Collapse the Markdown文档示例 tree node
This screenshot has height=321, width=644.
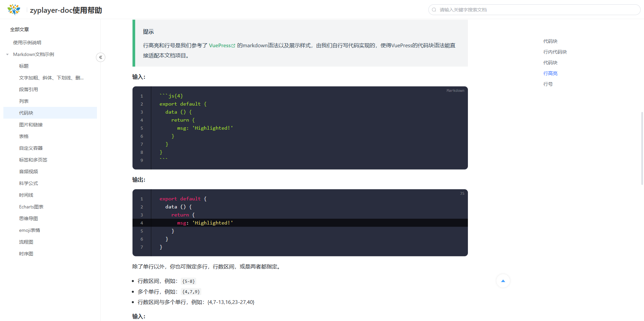[7, 54]
